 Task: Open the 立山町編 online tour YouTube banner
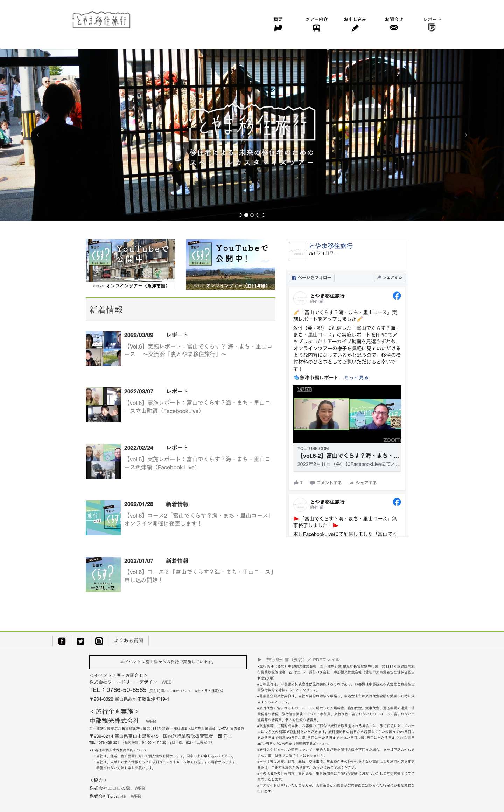(x=230, y=264)
